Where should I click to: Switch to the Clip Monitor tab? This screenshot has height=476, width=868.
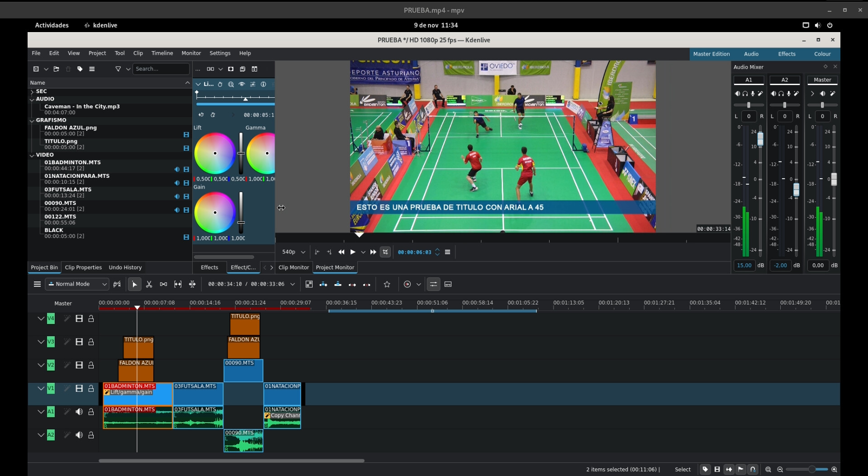294,267
